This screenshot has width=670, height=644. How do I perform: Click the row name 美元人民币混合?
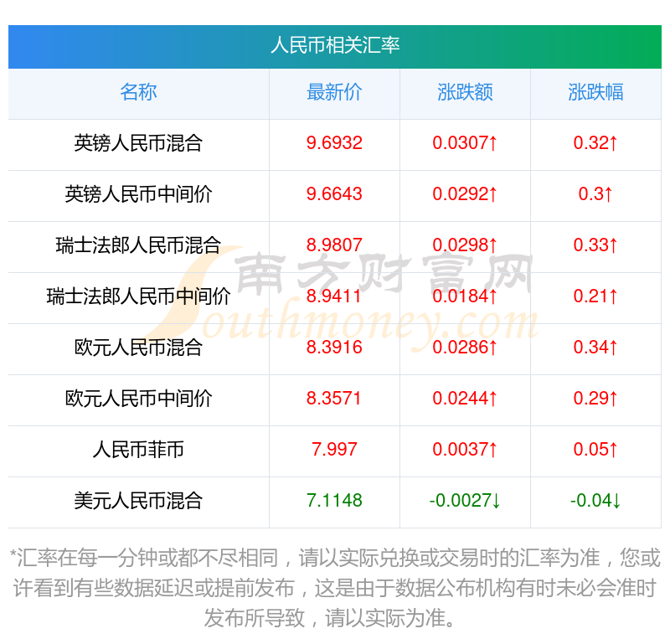click(x=138, y=501)
